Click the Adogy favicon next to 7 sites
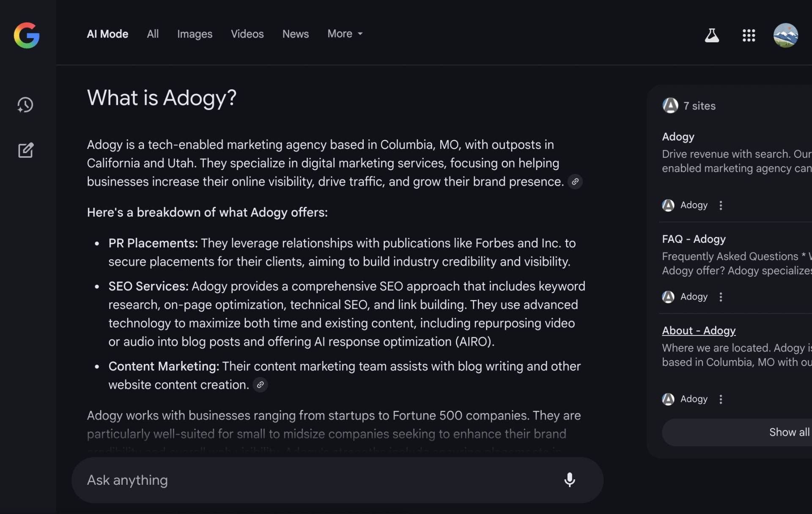 671,105
